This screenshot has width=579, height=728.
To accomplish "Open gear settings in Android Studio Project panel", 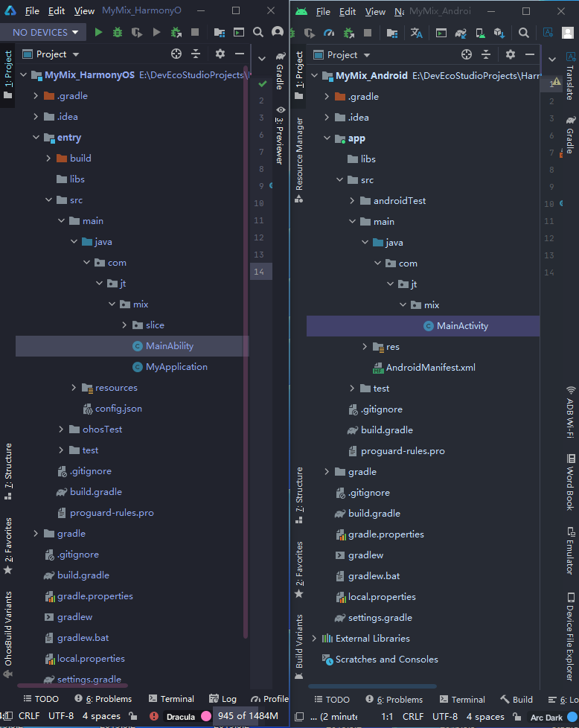I will click(x=511, y=55).
